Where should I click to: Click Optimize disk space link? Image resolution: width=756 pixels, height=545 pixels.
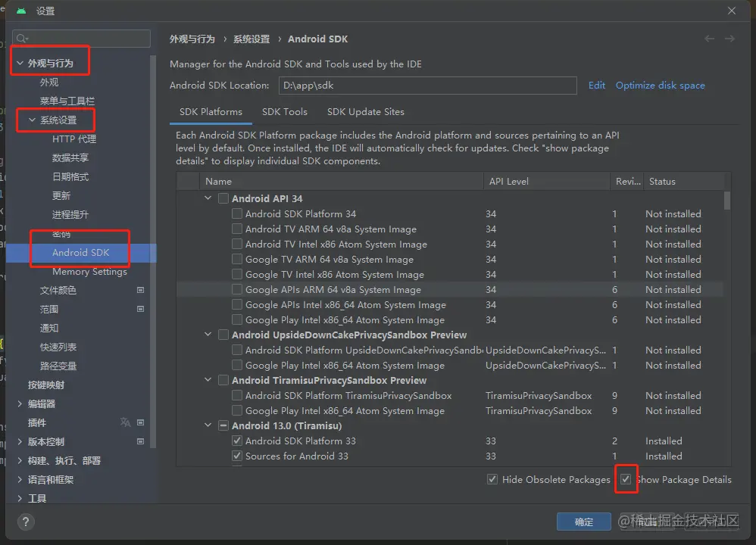[660, 86]
